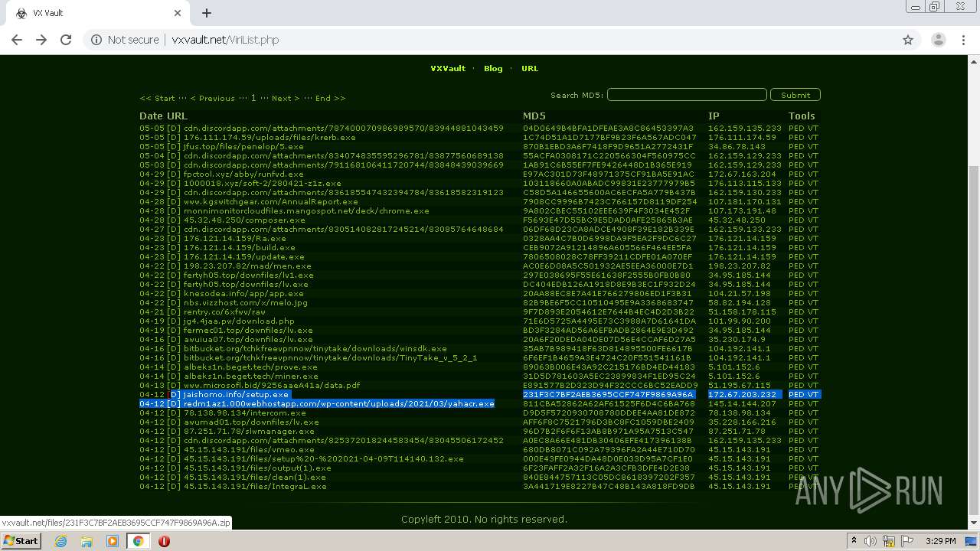
Task: Click the scrollbar up arrow
Action: point(974,61)
